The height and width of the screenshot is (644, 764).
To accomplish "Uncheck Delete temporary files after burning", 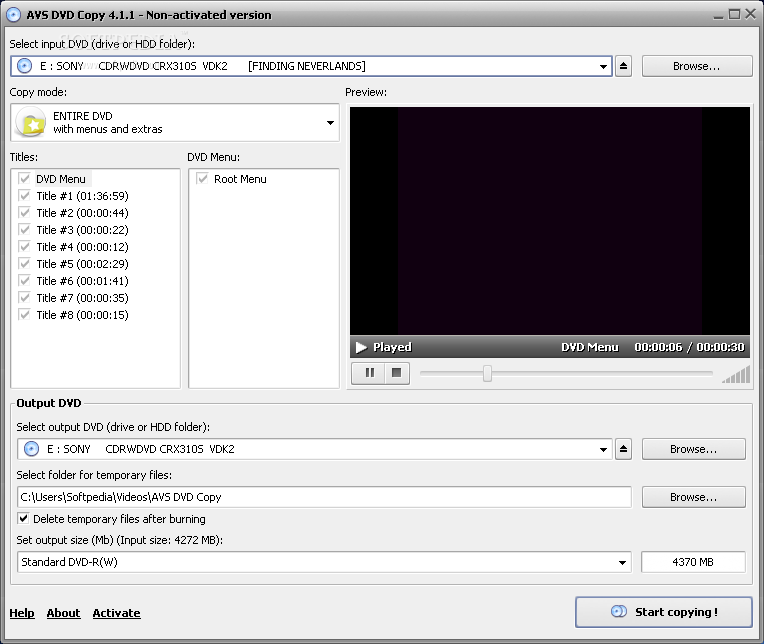I will point(23,518).
